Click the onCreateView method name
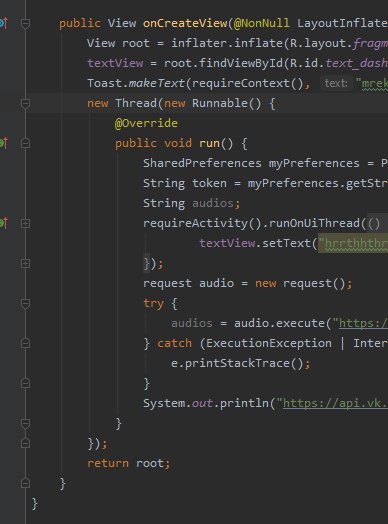 point(185,23)
